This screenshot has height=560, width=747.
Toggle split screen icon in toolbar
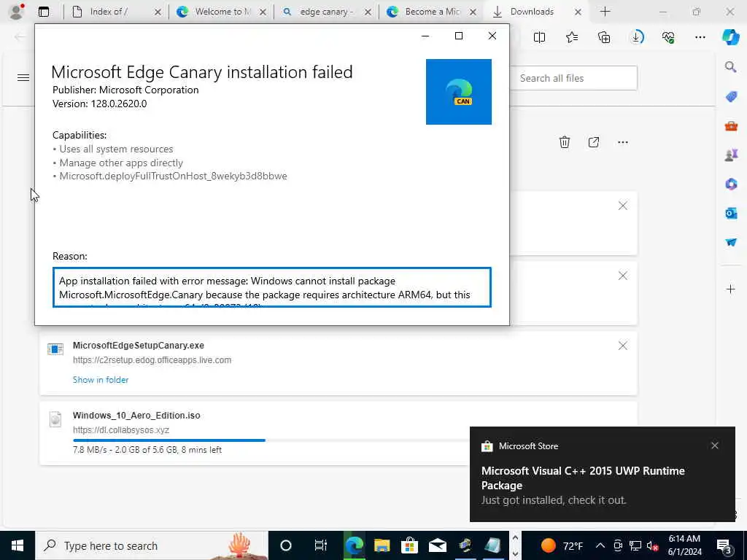coord(539,37)
